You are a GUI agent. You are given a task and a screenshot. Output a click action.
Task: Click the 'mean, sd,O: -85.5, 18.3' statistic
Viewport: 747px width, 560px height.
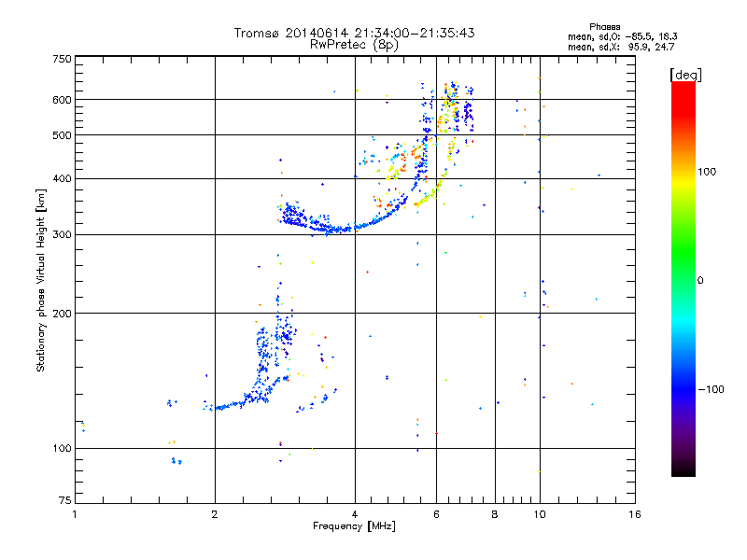(622, 36)
